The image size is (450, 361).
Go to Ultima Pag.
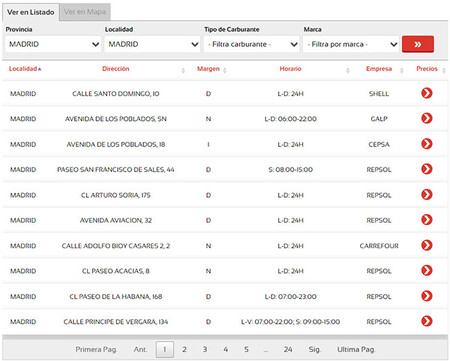click(356, 349)
